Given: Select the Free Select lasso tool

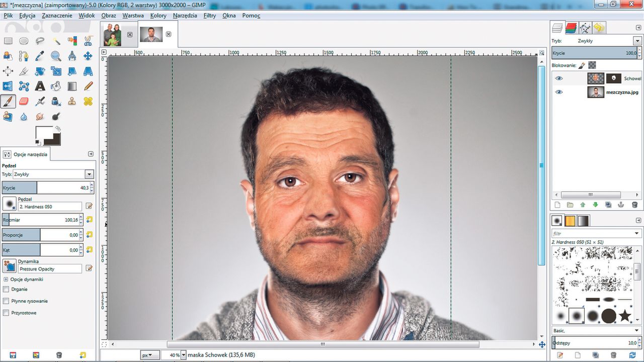Looking at the screenshot, I should coord(40,41).
